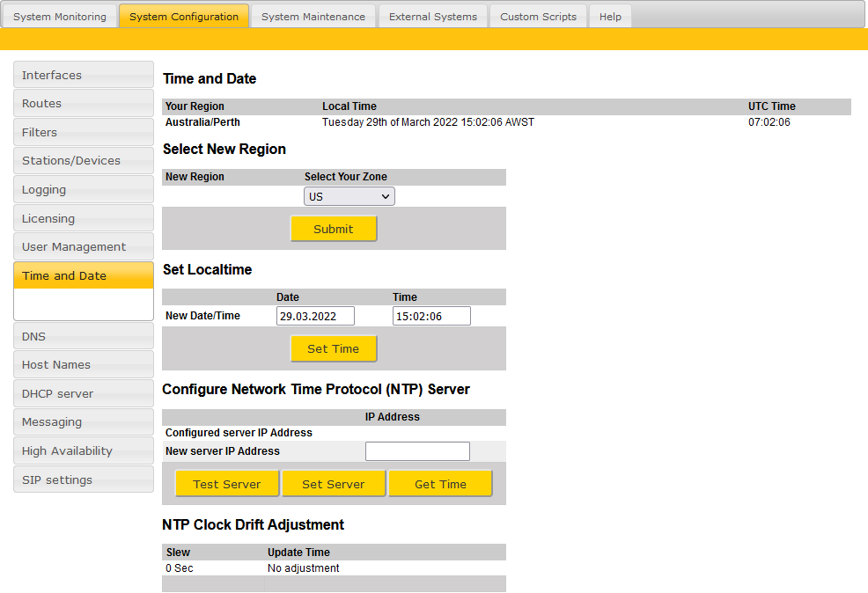Screen dimensions: 868x593
Task: Switch to System Maintenance tab
Action: point(313,17)
